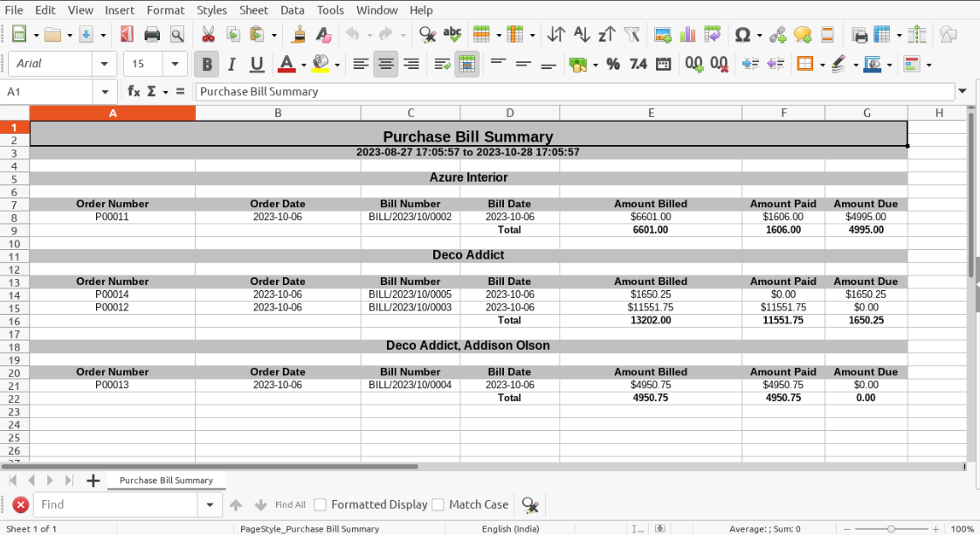Align text left
Screen dimensions: 980x535
[361, 64]
